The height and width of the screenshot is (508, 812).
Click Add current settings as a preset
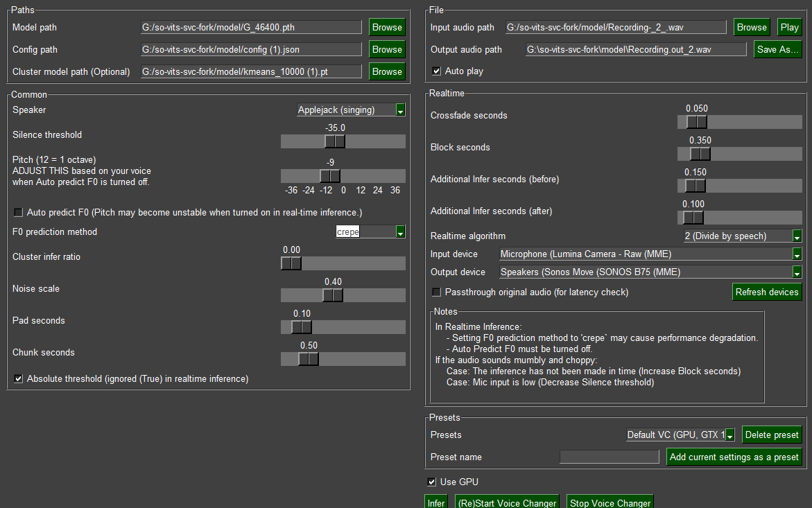click(x=734, y=457)
